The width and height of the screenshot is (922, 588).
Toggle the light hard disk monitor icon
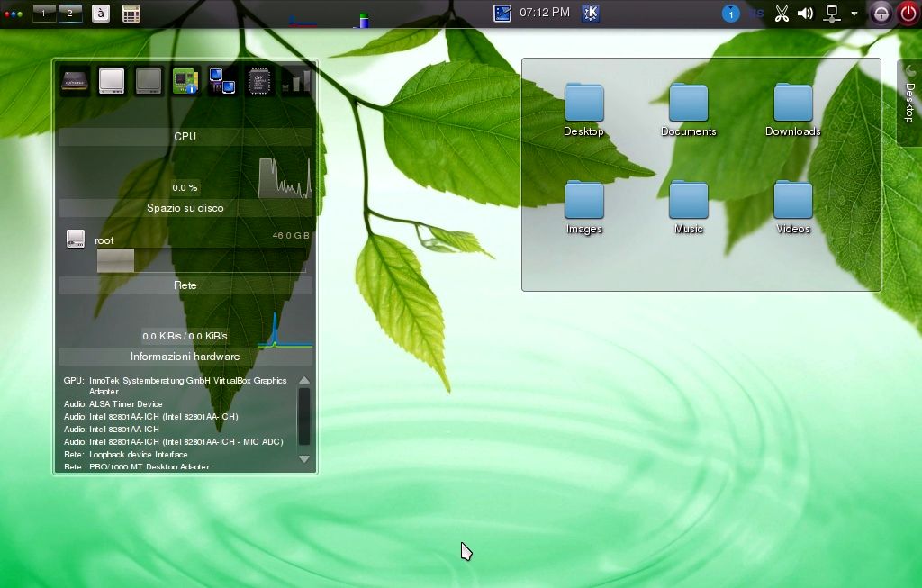(112, 81)
